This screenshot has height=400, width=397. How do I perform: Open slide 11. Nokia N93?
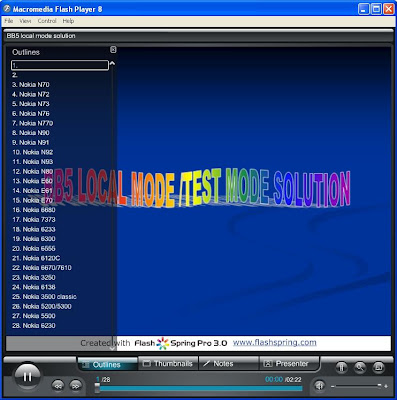(x=33, y=162)
